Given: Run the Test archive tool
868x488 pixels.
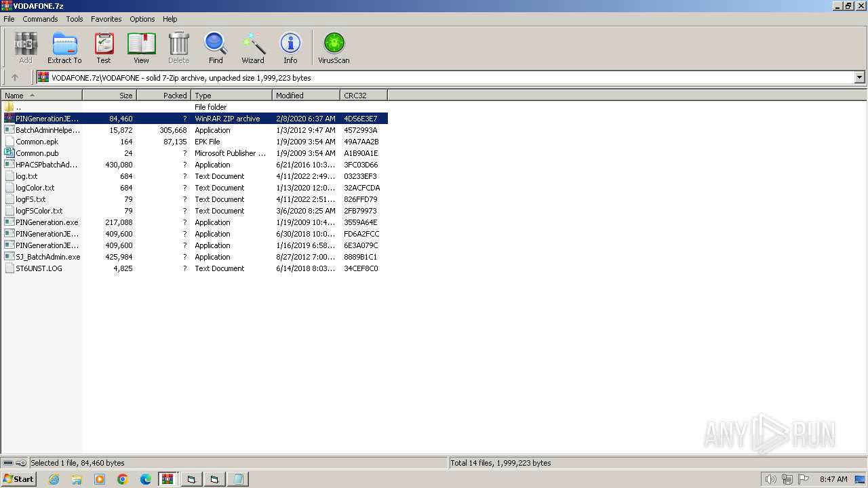Looking at the screenshot, I should (x=104, y=48).
